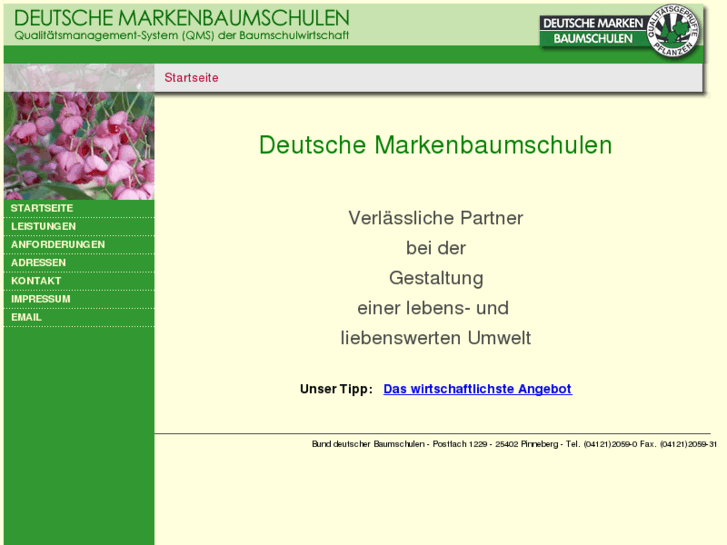This screenshot has height=545, width=727.
Task: Click the 'liebenswerten Umwelt' text line
Action: [x=436, y=338]
